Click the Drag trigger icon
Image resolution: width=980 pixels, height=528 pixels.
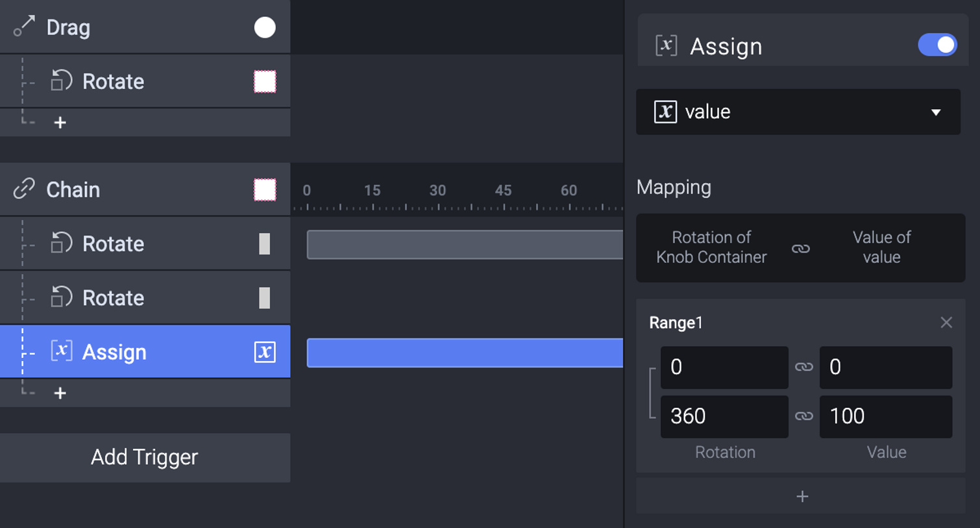click(24, 27)
